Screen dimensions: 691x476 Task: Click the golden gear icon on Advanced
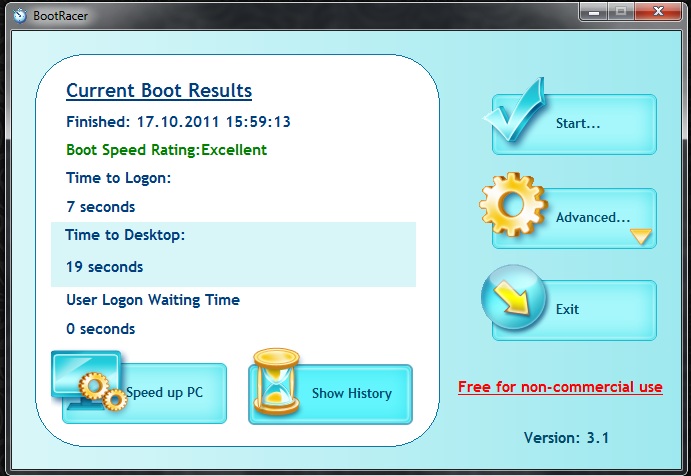tap(513, 204)
